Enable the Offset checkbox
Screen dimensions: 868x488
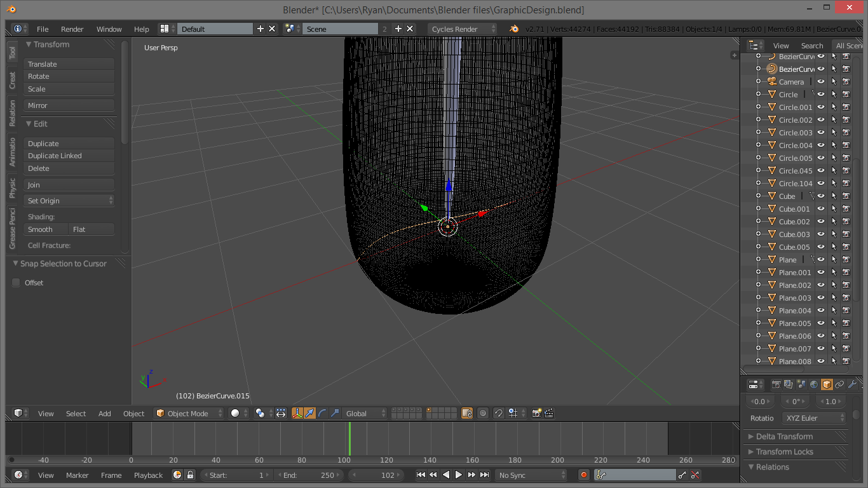pyautogui.click(x=16, y=283)
